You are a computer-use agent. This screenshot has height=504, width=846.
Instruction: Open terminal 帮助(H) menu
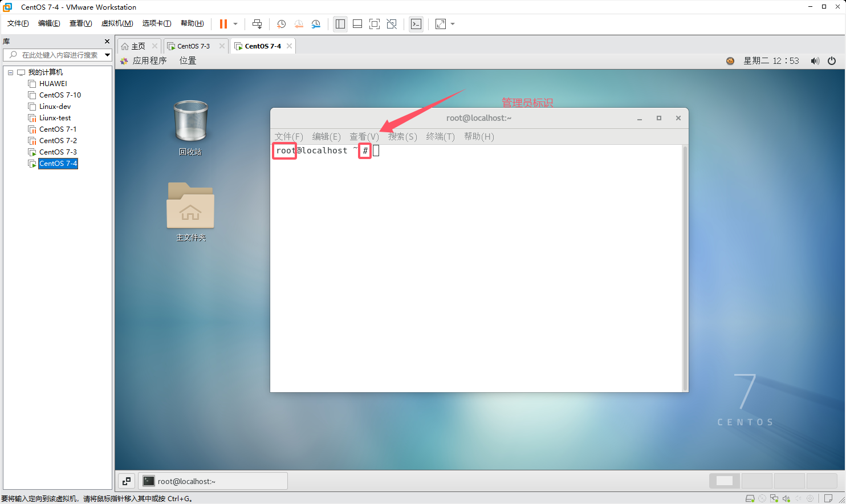tap(479, 136)
